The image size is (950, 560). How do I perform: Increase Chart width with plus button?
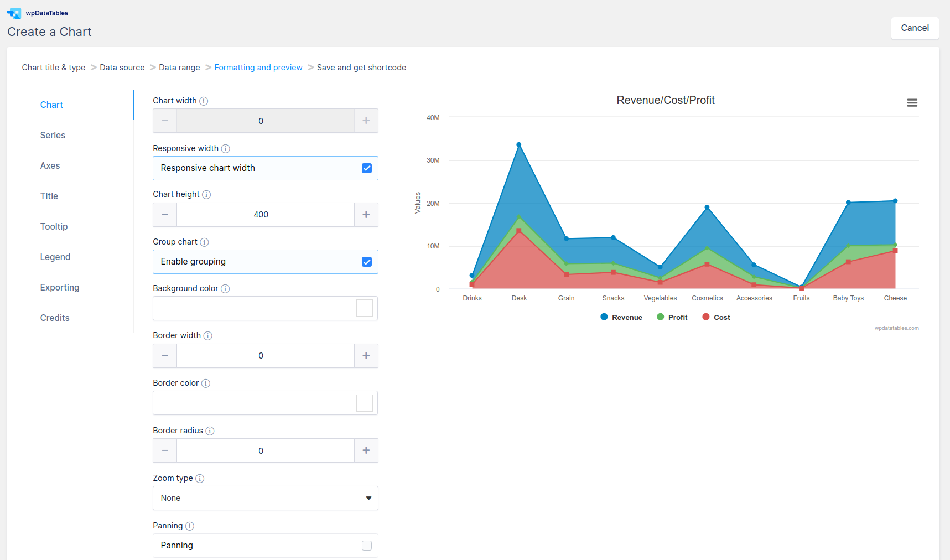point(366,121)
